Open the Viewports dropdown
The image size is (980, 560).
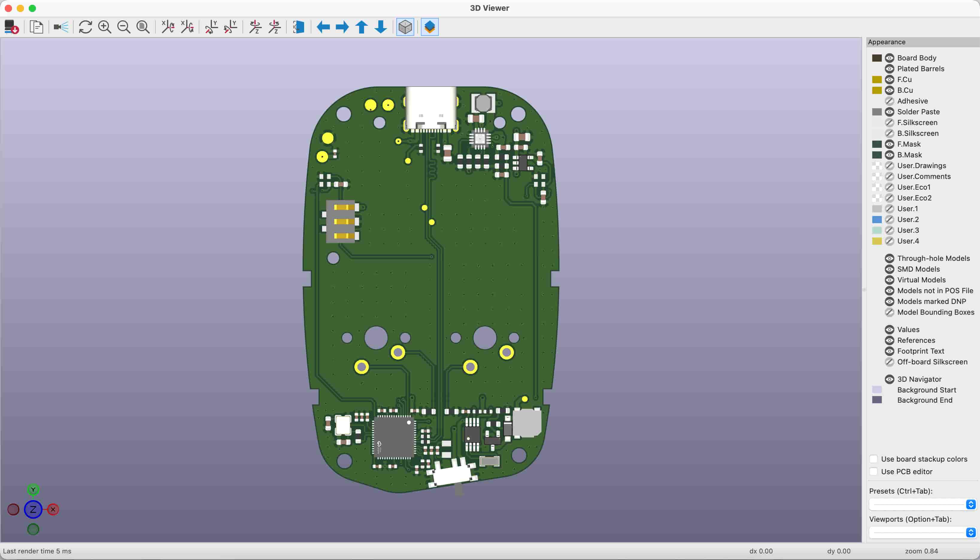pyautogui.click(x=922, y=532)
